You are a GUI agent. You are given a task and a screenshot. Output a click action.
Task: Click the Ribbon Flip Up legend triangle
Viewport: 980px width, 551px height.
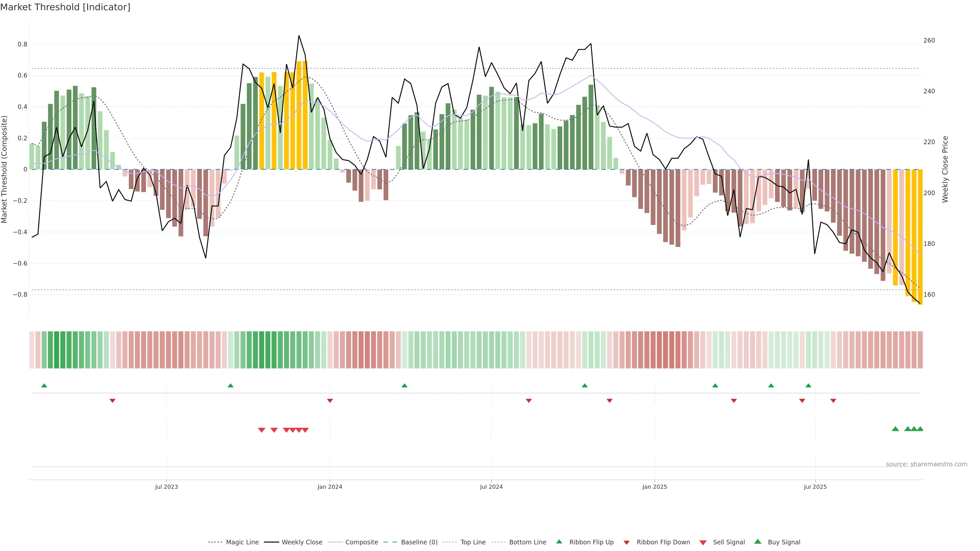559,542
